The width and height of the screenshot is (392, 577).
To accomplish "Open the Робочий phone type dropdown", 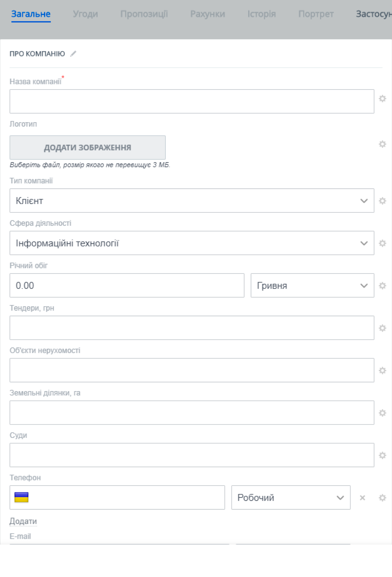I will click(x=291, y=498).
